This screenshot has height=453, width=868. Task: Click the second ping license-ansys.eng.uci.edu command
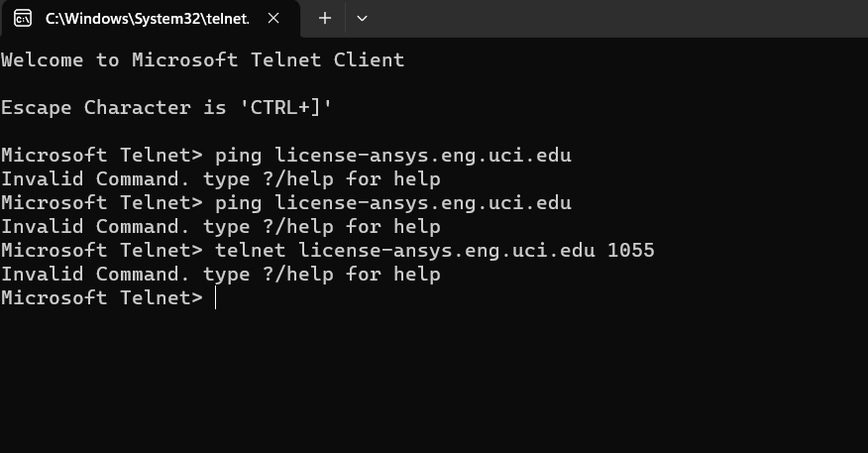(x=393, y=202)
